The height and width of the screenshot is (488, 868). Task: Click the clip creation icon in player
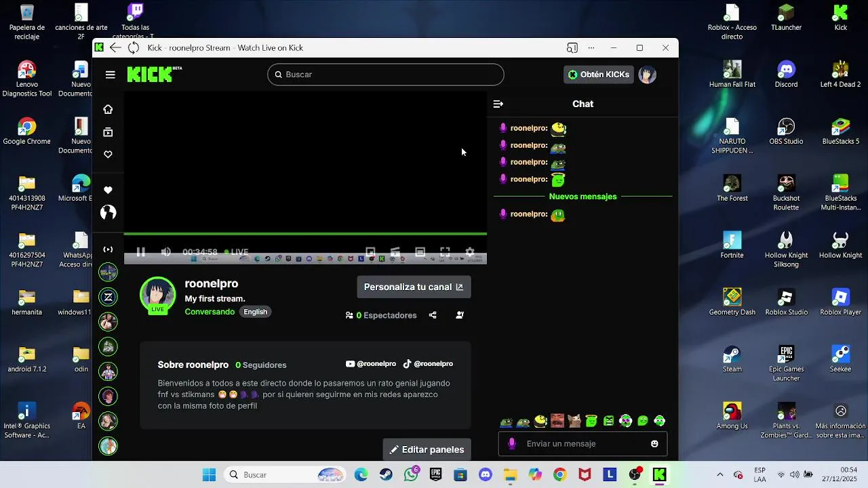tap(395, 251)
